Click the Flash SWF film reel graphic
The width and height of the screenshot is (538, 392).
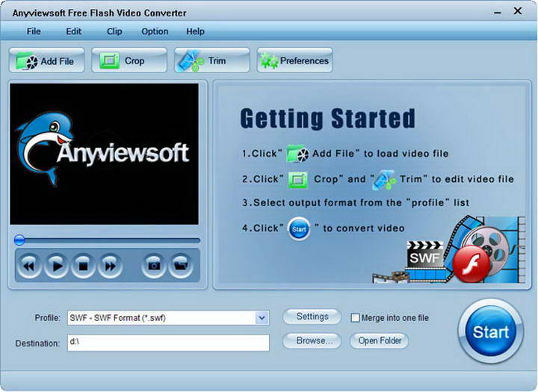pos(450,249)
